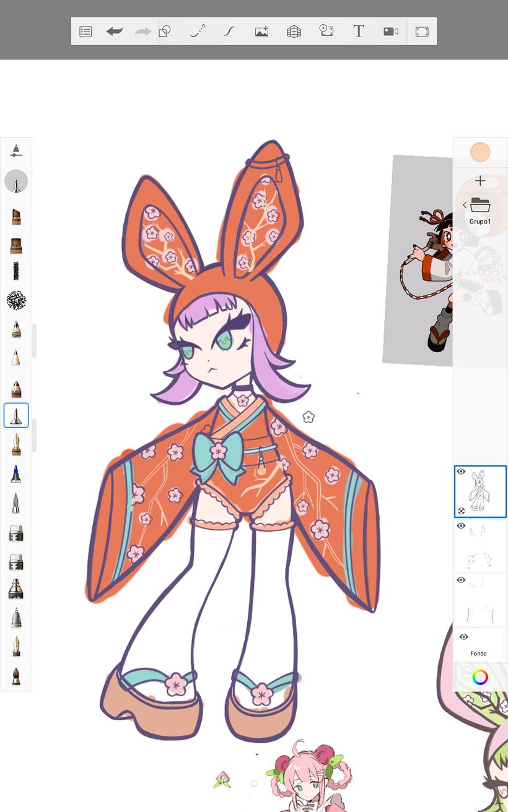
Task: Choose the black technical pen brush
Action: click(16, 589)
